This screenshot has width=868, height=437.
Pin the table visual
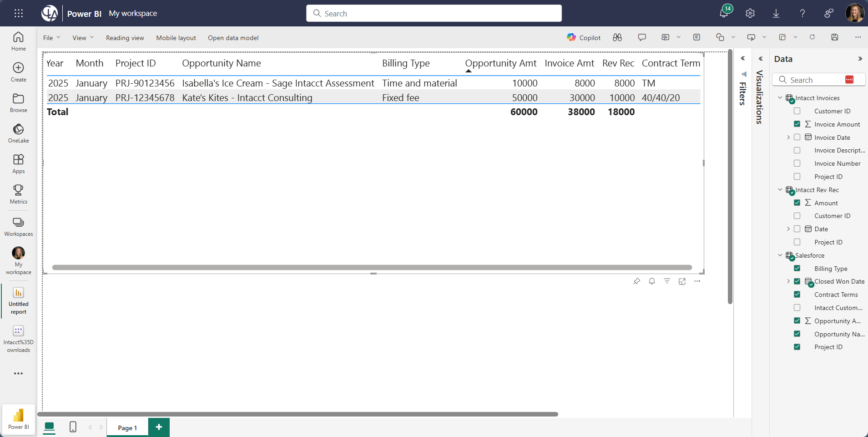[636, 281]
